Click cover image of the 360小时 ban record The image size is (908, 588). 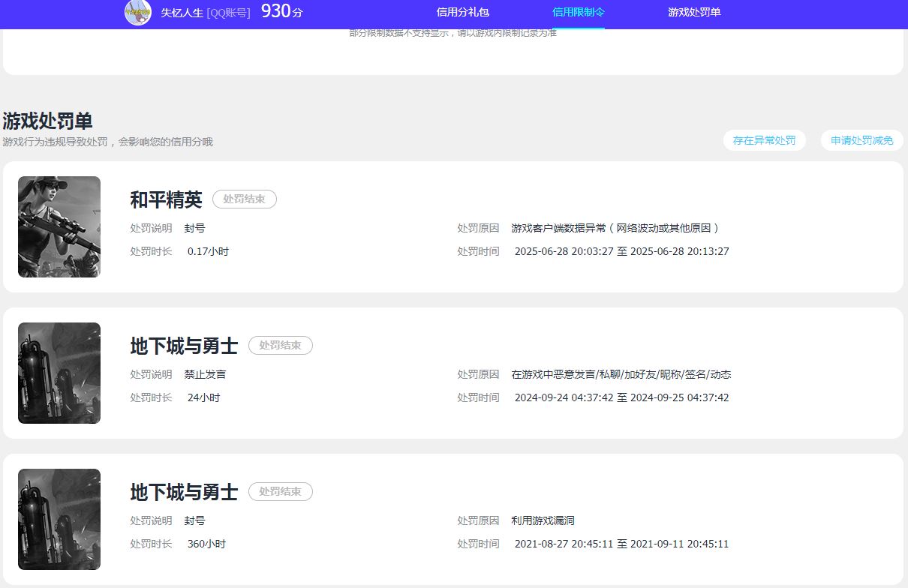click(x=59, y=519)
